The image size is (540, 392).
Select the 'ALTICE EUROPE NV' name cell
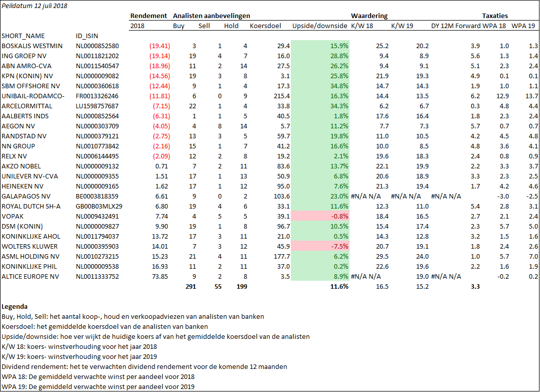[x=30, y=276]
